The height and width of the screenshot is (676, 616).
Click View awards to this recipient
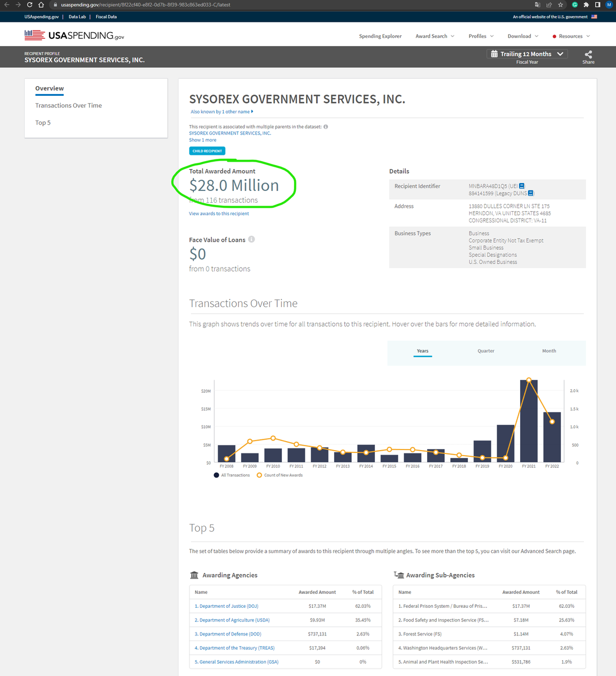pyautogui.click(x=219, y=214)
